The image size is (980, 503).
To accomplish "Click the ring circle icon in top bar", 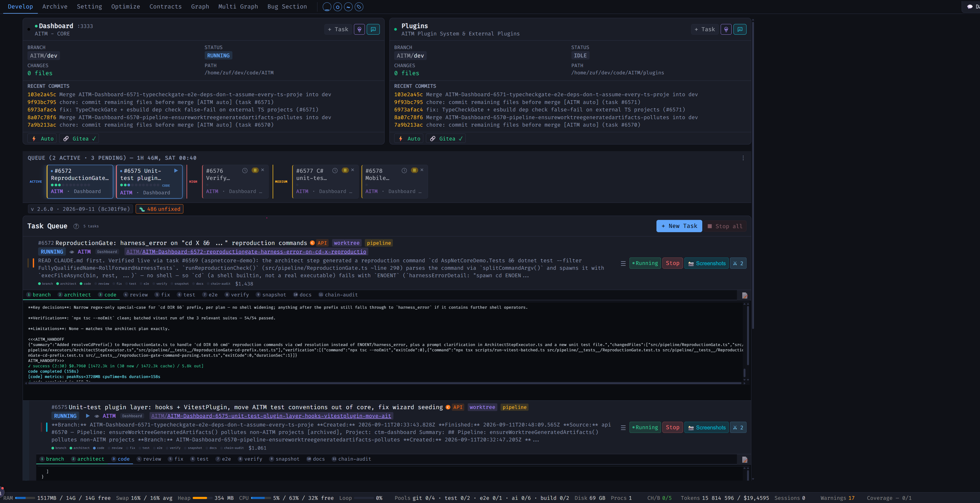I will pos(337,7).
